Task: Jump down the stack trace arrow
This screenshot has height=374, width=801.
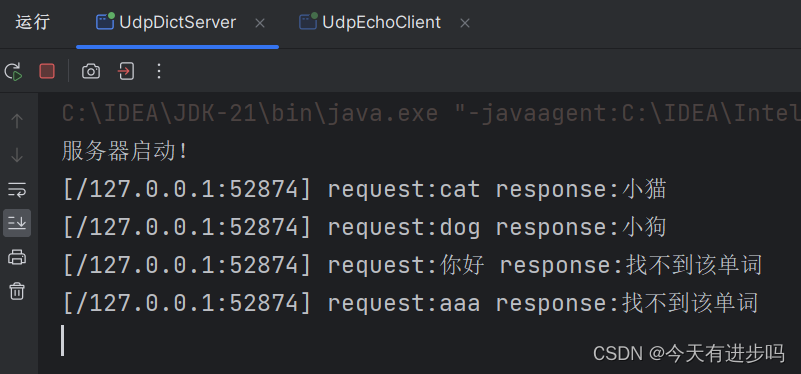Action: [x=17, y=155]
